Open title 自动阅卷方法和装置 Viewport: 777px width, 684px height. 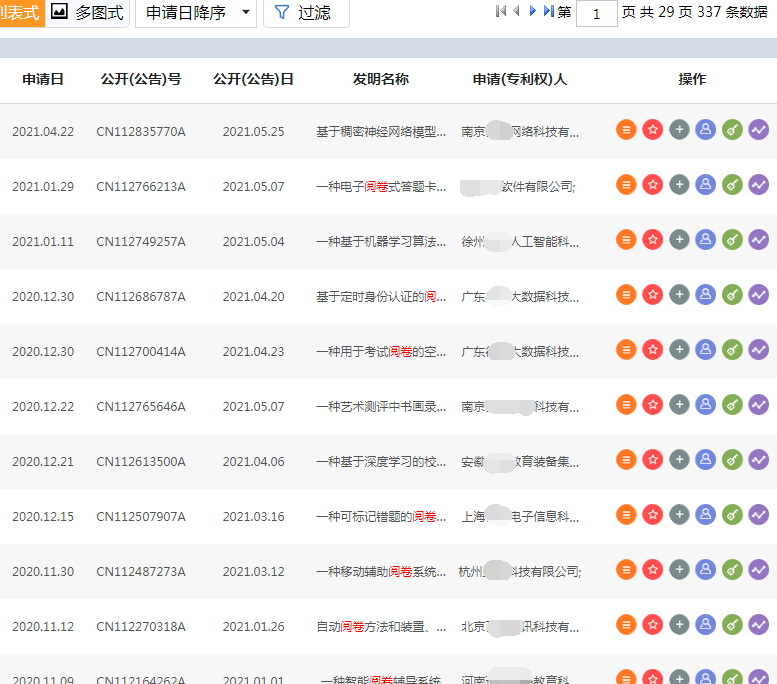[x=381, y=627]
